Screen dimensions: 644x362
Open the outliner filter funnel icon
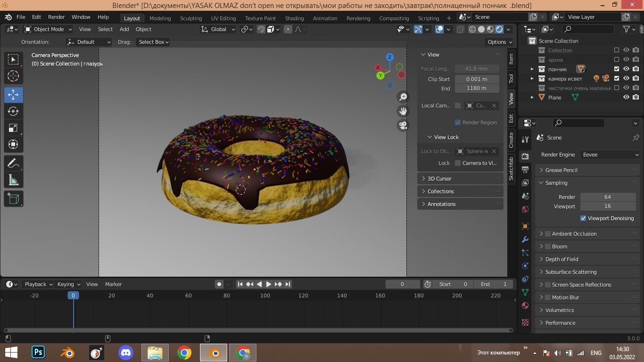[627, 29]
